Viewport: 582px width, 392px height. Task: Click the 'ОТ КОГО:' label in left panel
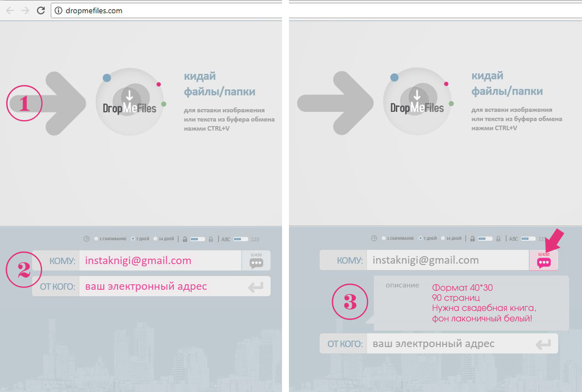coord(58,287)
